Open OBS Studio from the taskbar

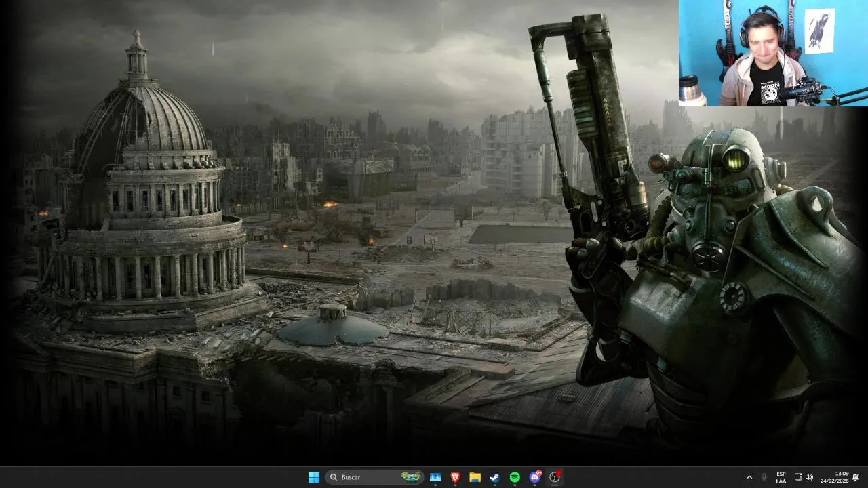tap(555, 477)
